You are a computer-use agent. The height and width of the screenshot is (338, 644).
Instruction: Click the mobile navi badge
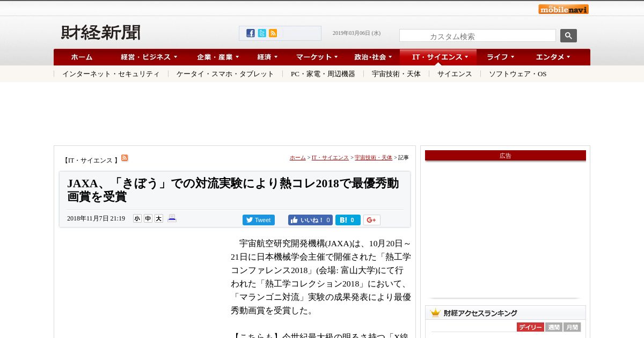click(563, 9)
